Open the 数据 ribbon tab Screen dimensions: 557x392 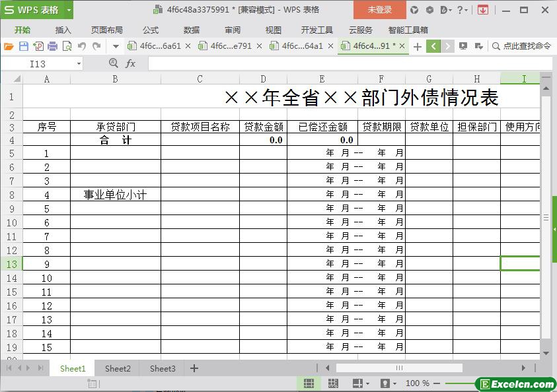point(192,30)
